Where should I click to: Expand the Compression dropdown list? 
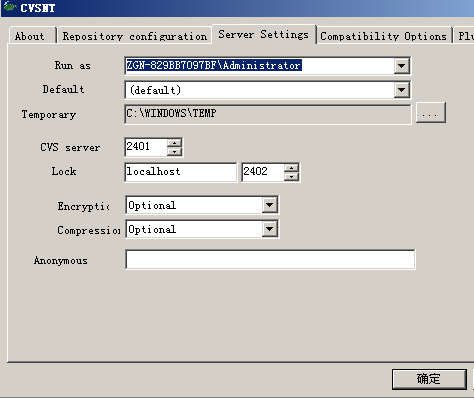269,229
